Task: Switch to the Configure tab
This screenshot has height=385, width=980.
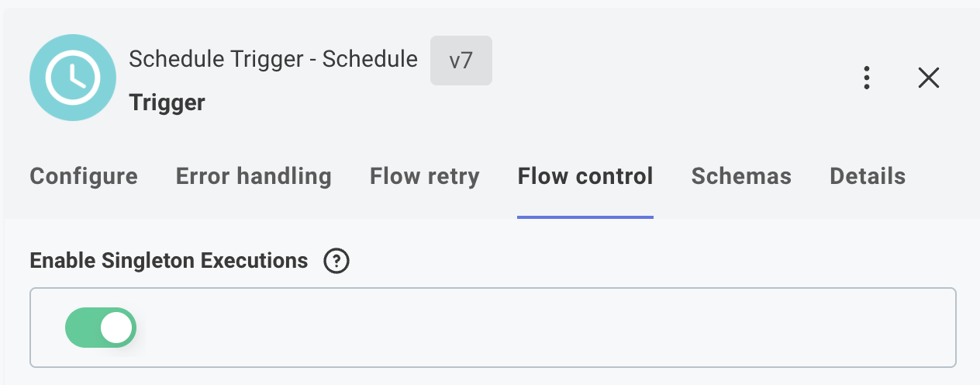Action: click(x=84, y=176)
